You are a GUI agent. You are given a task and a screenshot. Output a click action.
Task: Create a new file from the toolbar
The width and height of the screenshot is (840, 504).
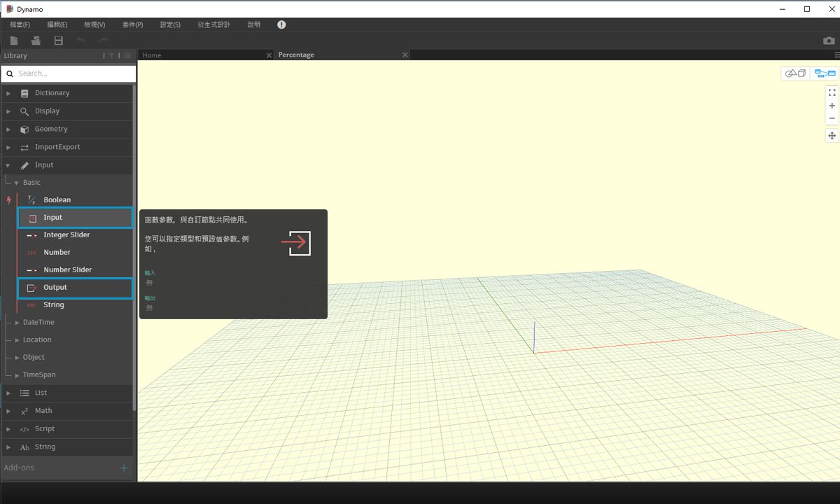tap(14, 41)
